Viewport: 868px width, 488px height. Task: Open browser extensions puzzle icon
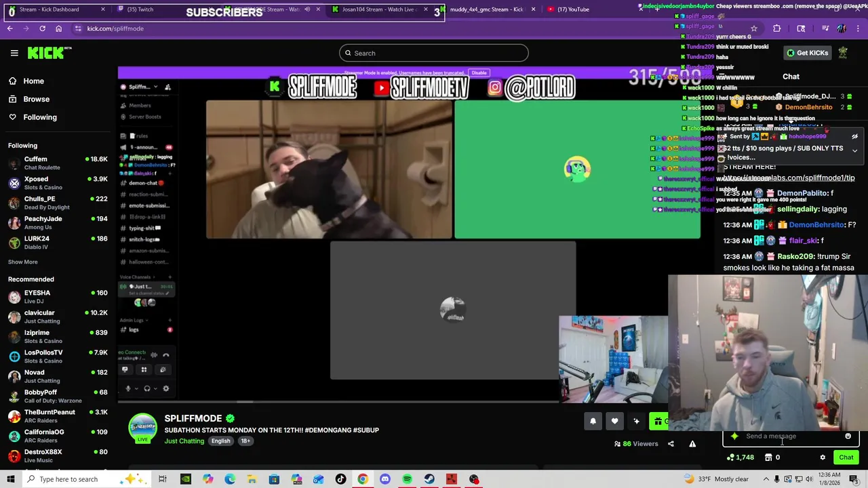pos(777,28)
